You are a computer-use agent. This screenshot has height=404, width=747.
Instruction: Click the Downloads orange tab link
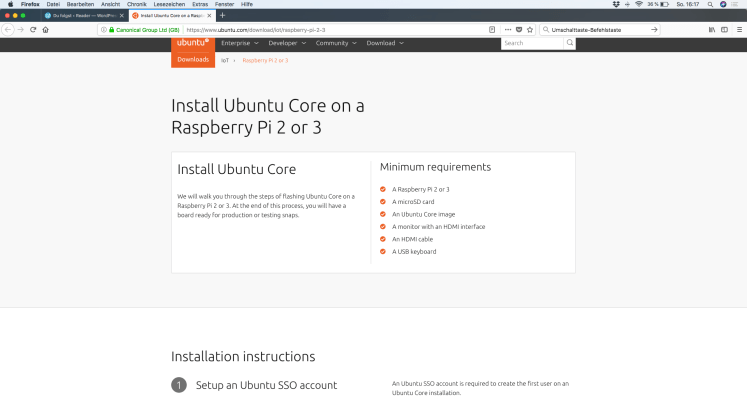193,60
